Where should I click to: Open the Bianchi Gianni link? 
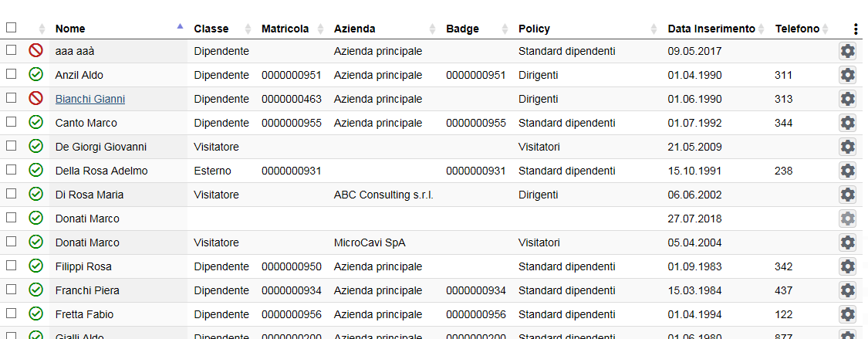(90, 99)
